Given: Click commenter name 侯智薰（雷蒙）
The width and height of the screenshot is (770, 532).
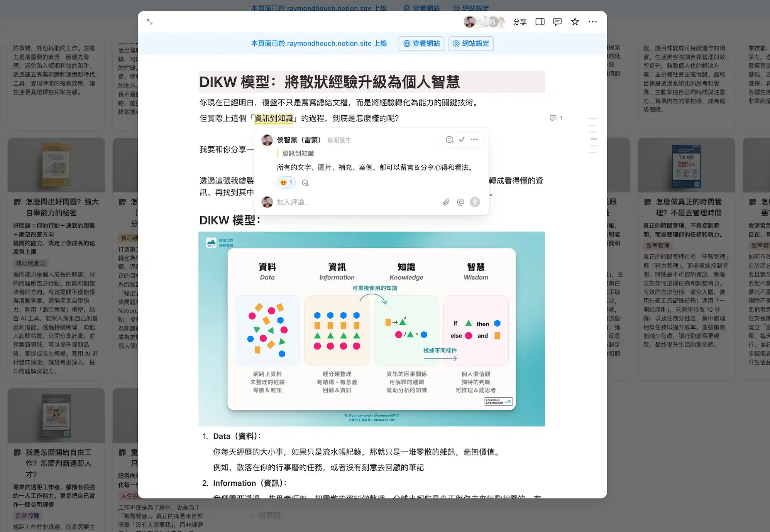Looking at the screenshot, I should click(x=299, y=140).
